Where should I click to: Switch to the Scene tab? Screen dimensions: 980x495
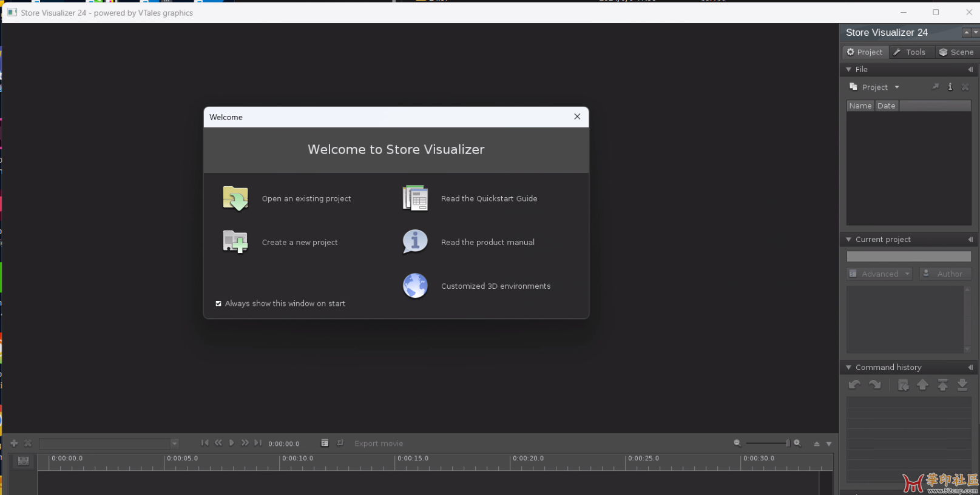pos(957,52)
